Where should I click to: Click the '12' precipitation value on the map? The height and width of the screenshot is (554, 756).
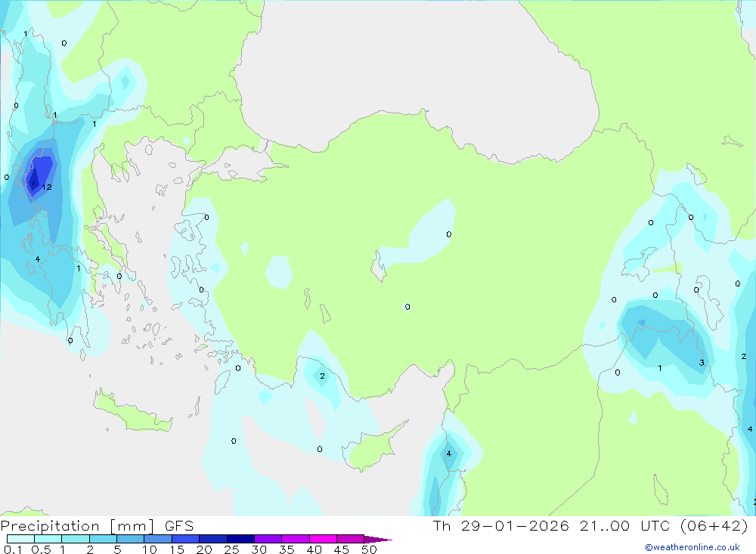(x=47, y=187)
